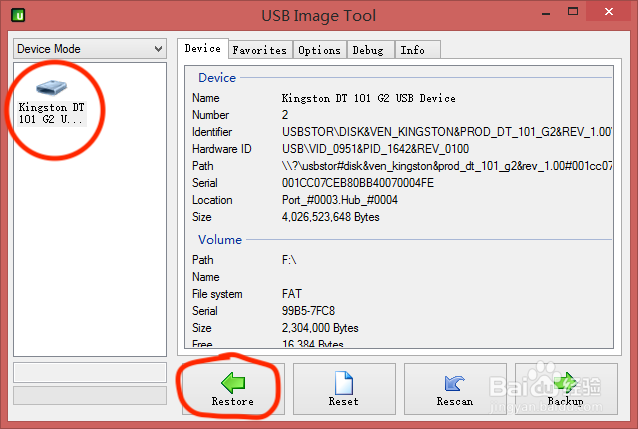Click the volume serial 99B5-7FC8

(308, 311)
